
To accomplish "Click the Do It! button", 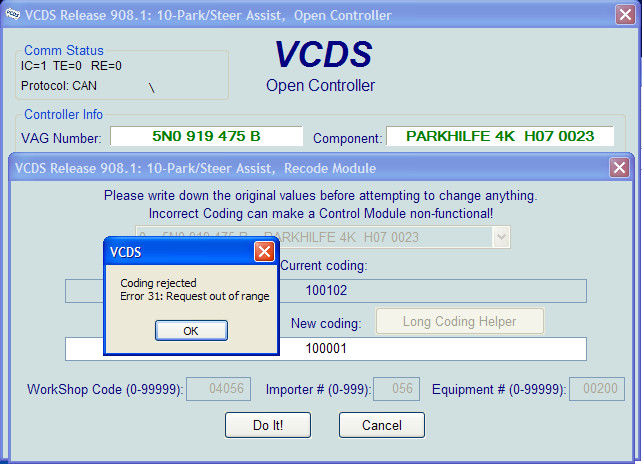I will click(x=268, y=425).
